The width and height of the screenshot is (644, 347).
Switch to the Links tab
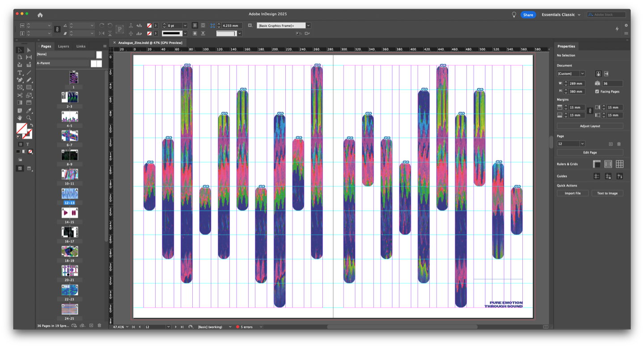[80, 46]
